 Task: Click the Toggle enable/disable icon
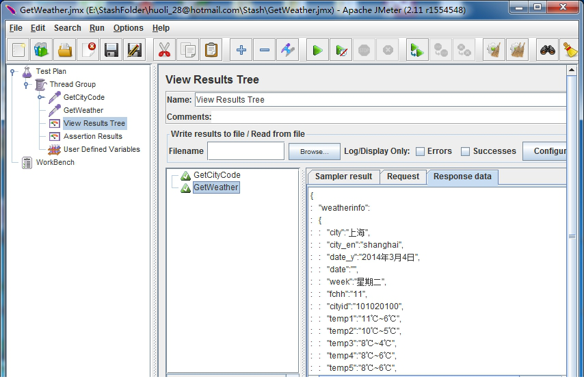(x=287, y=50)
